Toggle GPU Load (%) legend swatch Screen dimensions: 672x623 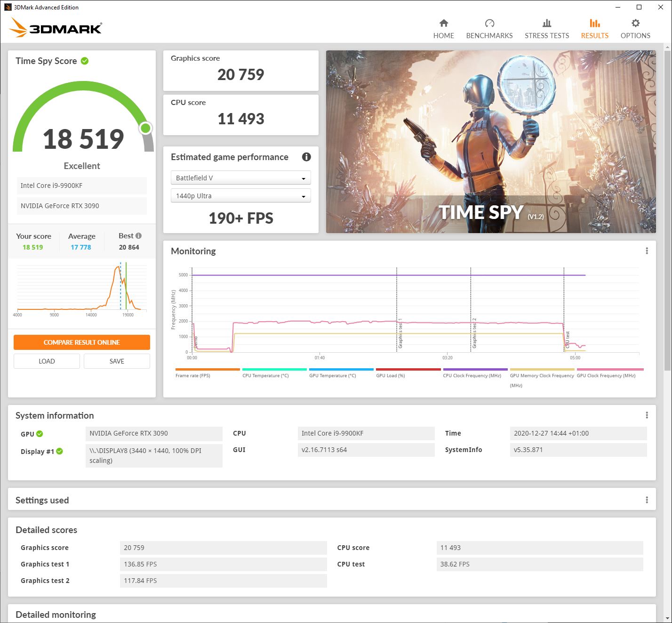click(x=408, y=369)
